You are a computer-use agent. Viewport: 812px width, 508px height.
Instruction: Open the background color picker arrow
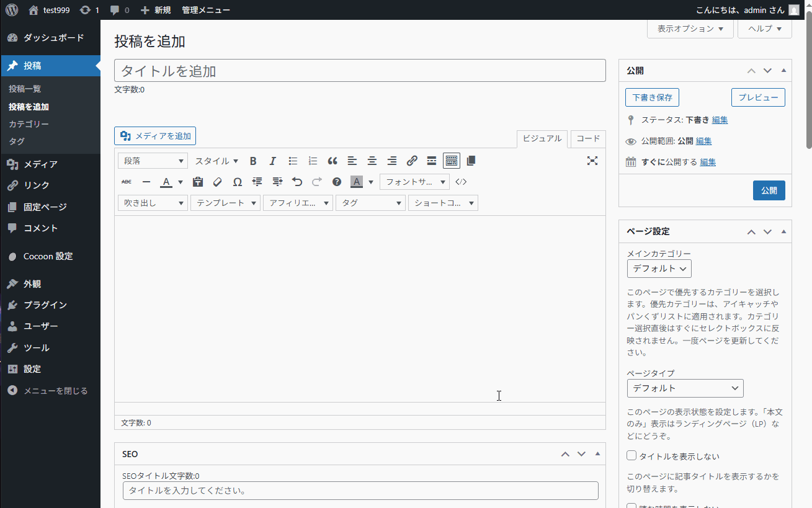[371, 182]
